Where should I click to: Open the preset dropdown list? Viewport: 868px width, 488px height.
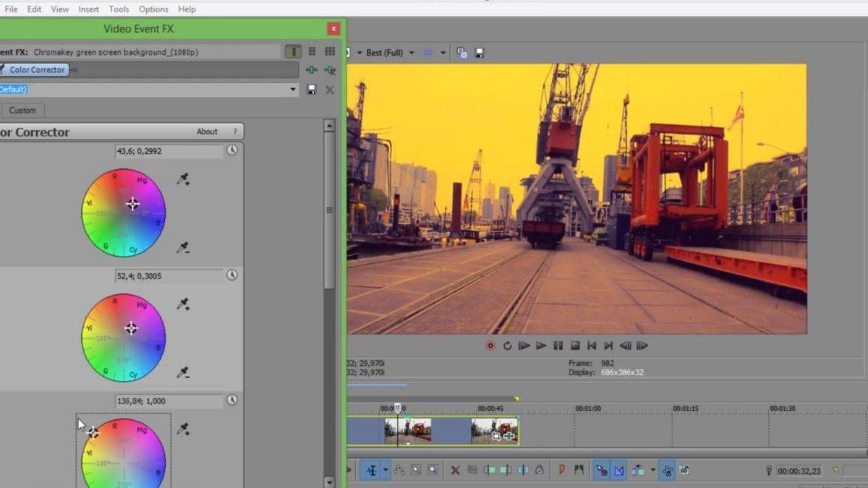(293, 89)
